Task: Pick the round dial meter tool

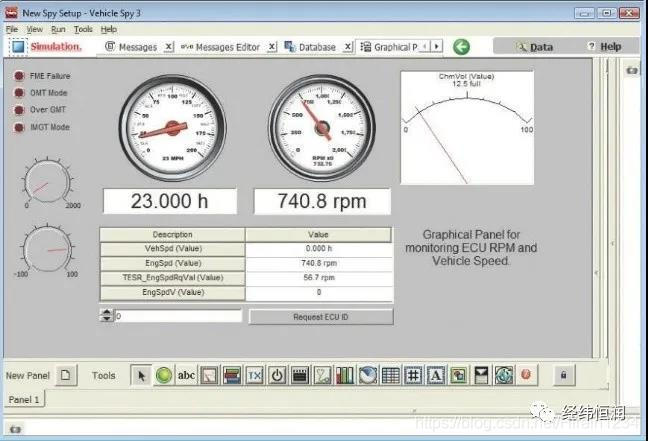Action: coord(367,375)
